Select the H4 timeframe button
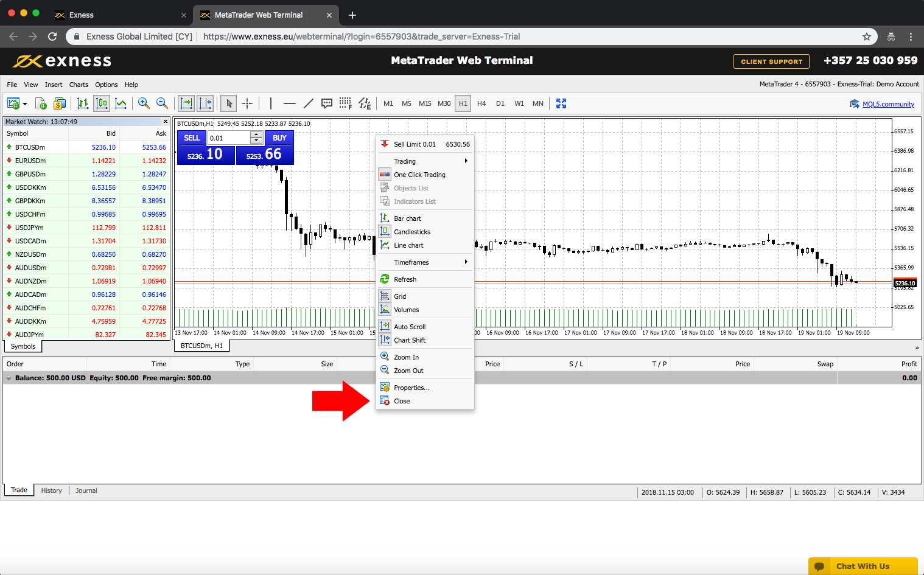 [481, 103]
